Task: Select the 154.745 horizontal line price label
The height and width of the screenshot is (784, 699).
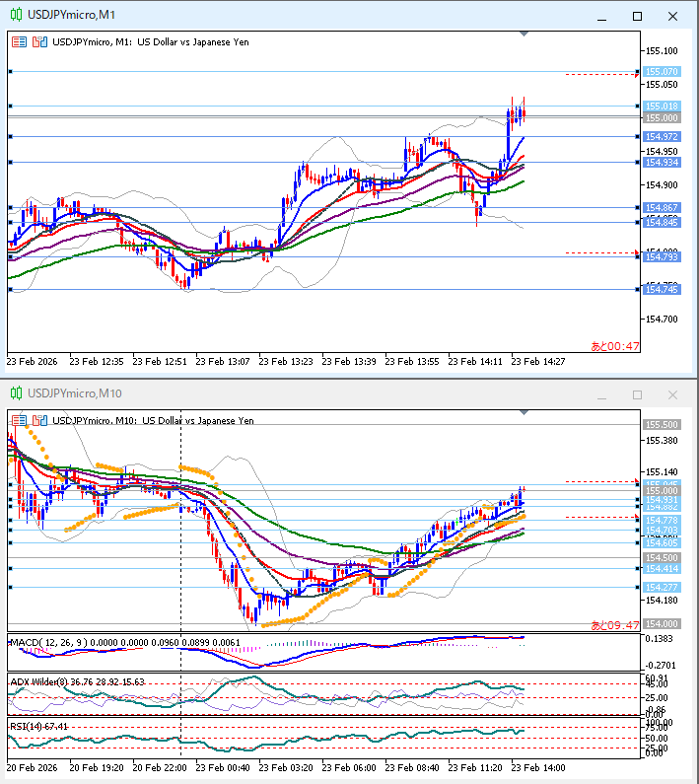Action: [661, 289]
